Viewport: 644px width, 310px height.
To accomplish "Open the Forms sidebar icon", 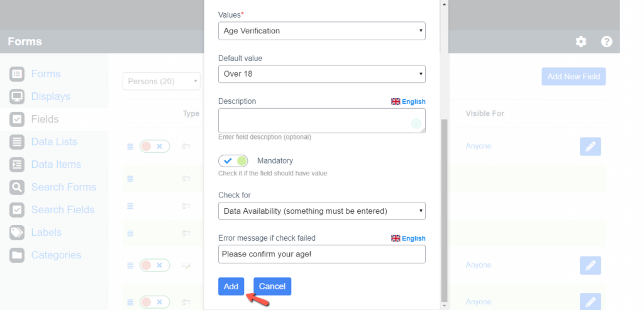I will (17, 74).
